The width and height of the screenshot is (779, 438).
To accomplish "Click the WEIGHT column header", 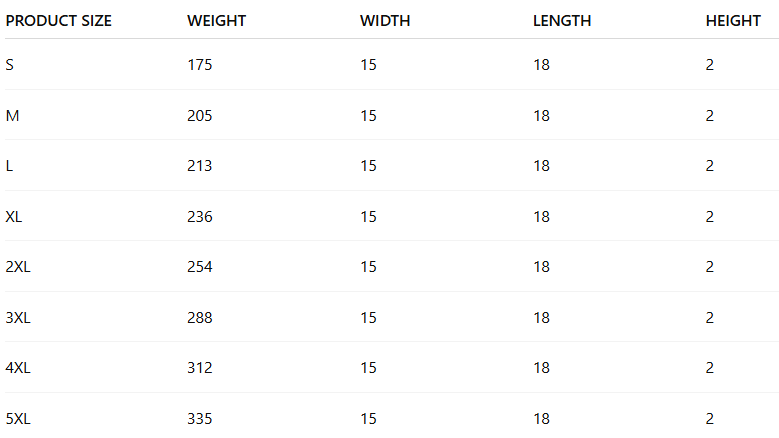I will [216, 21].
